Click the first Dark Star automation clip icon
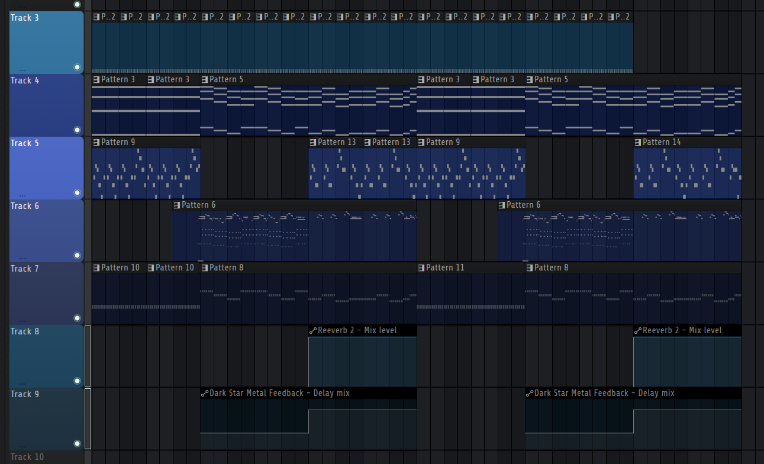764x464 pixels. point(205,393)
